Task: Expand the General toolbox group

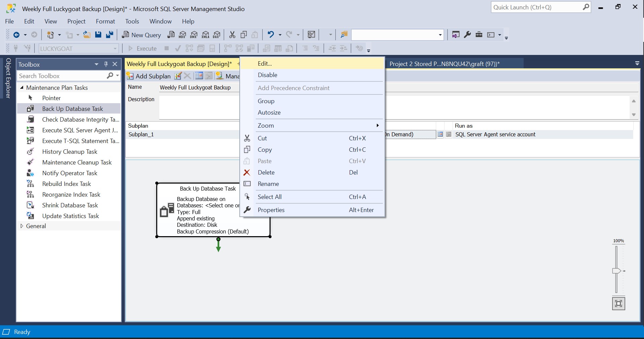Action: click(x=22, y=226)
